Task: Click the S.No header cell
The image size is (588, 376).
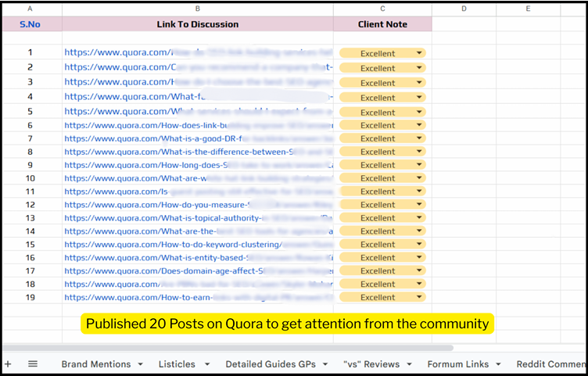Action: [30, 24]
